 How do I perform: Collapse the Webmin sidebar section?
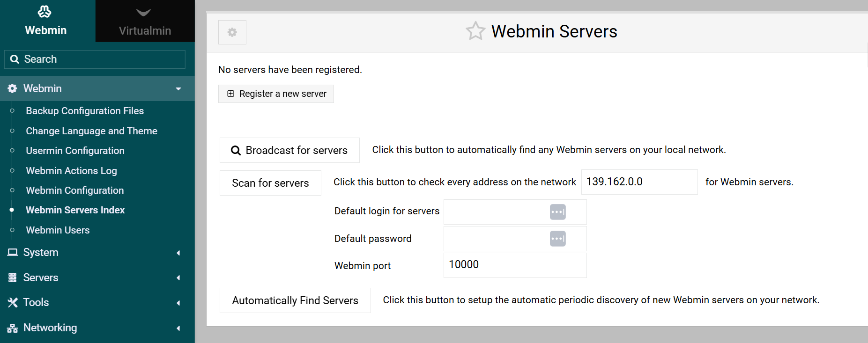tap(178, 89)
